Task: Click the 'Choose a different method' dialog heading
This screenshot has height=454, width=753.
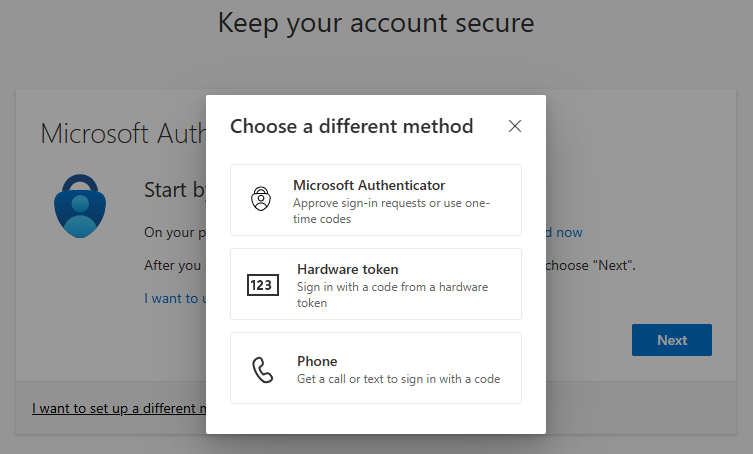Action: click(351, 126)
